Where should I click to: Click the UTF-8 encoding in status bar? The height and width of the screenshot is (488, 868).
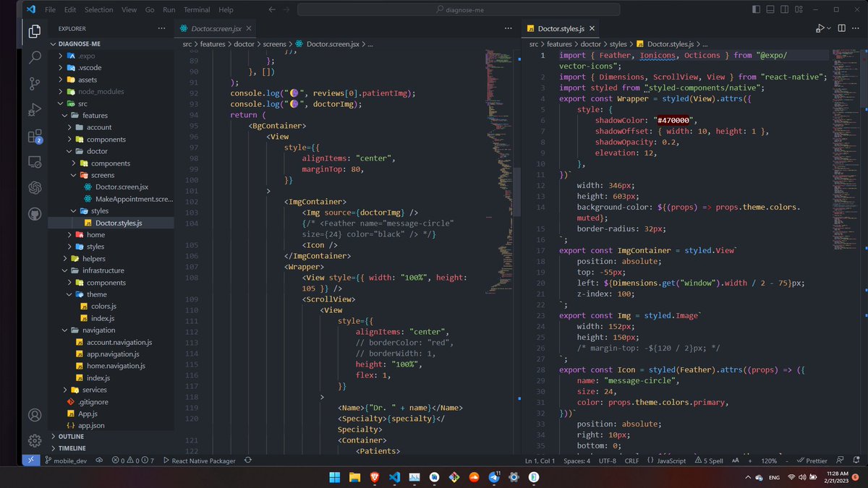coord(609,460)
